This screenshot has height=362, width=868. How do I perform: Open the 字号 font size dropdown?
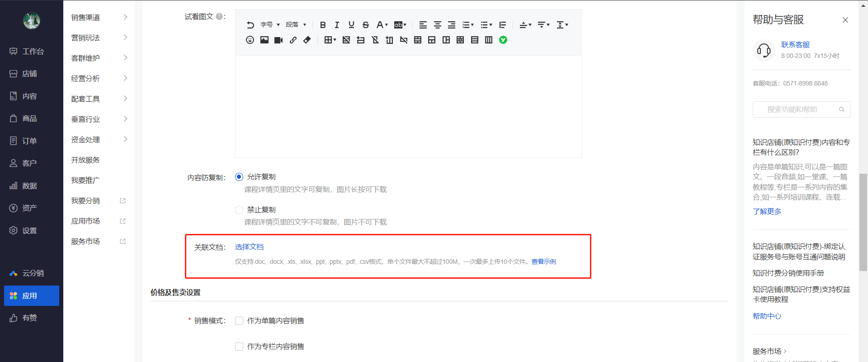pos(270,25)
